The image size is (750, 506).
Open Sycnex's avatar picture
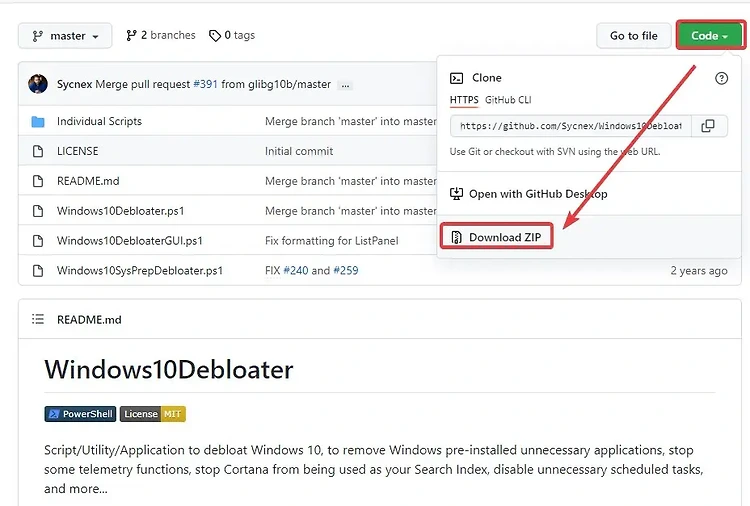tap(38, 84)
